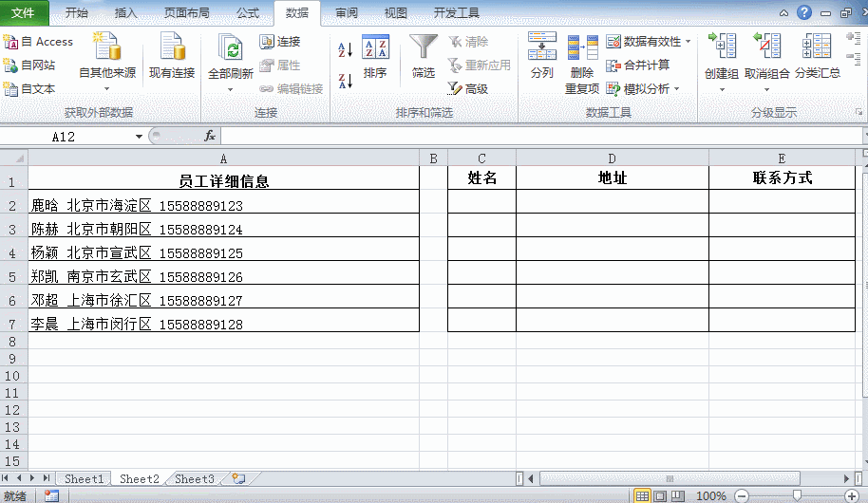
Task: Select cell 员工详细信息
Action: click(x=223, y=178)
